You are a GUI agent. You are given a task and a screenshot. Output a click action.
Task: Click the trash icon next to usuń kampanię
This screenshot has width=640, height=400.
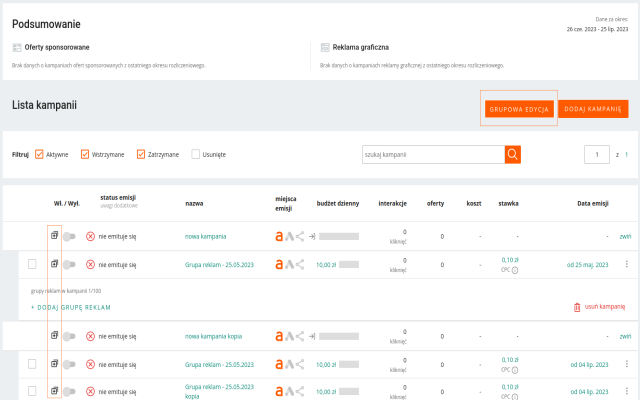577,307
